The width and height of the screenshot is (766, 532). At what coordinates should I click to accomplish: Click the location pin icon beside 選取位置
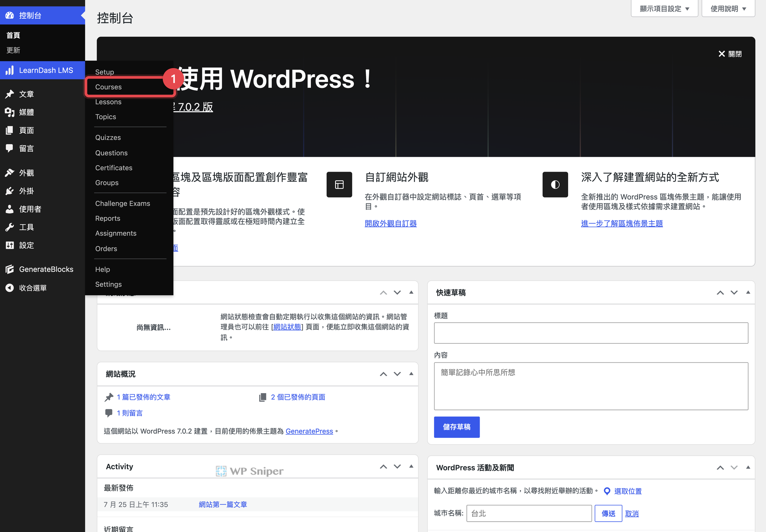click(607, 491)
